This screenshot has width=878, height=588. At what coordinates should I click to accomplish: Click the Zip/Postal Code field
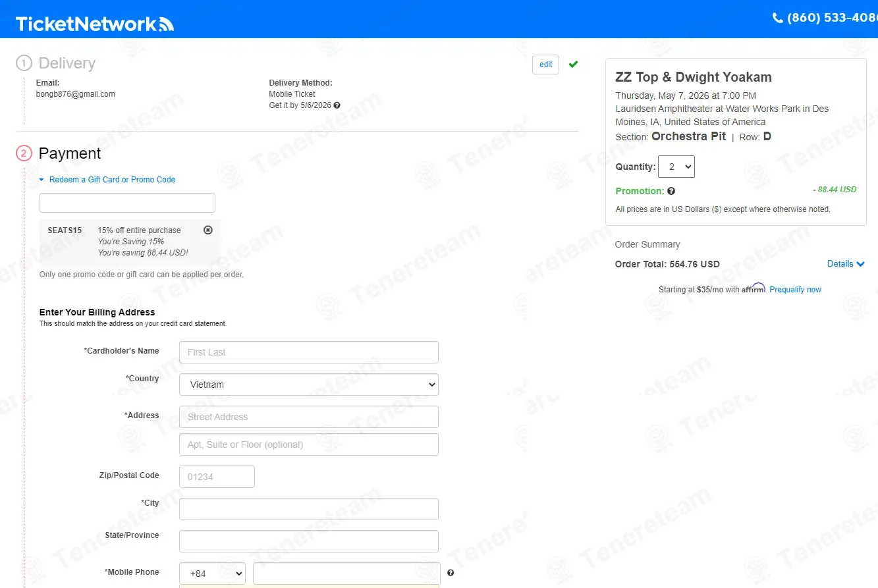[x=217, y=477]
